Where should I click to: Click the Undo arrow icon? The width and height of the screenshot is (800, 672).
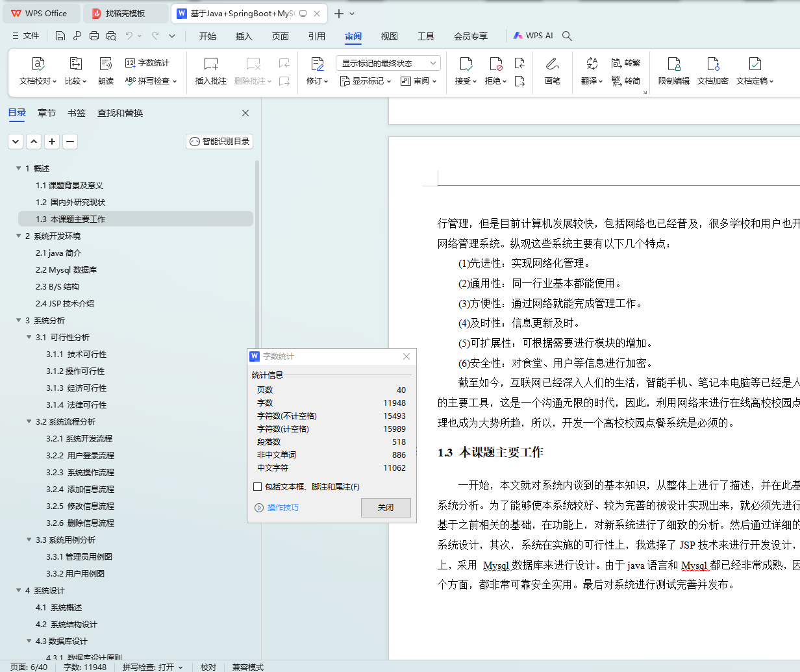coord(129,36)
